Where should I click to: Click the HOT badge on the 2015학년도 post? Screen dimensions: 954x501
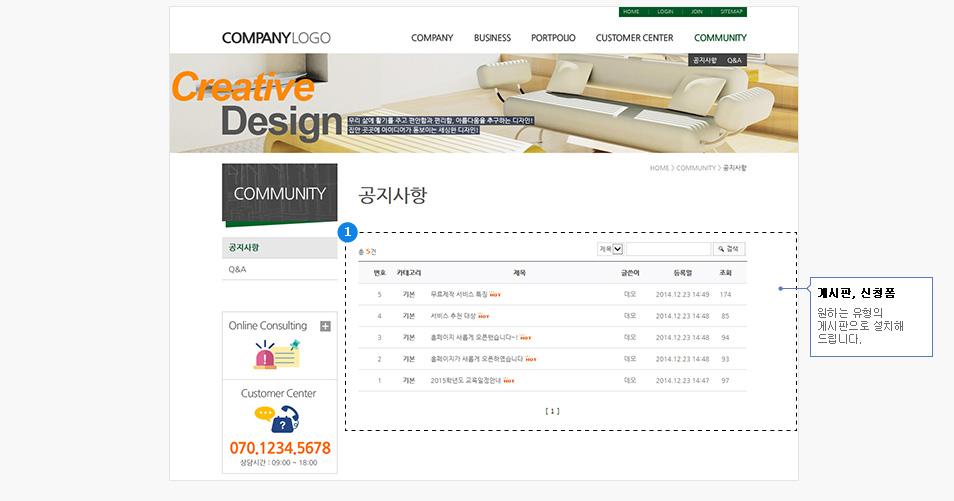508,381
